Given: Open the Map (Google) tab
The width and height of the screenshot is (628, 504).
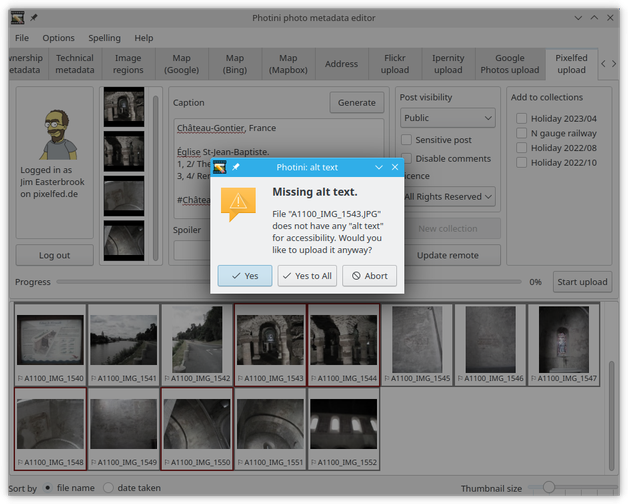Looking at the screenshot, I should (181, 64).
